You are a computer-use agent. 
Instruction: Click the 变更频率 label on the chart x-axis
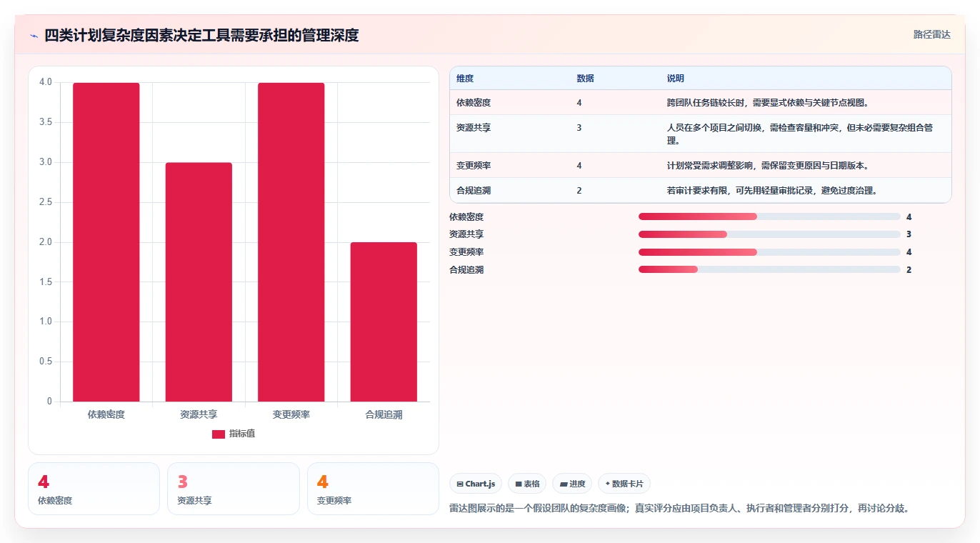(x=291, y=414)
